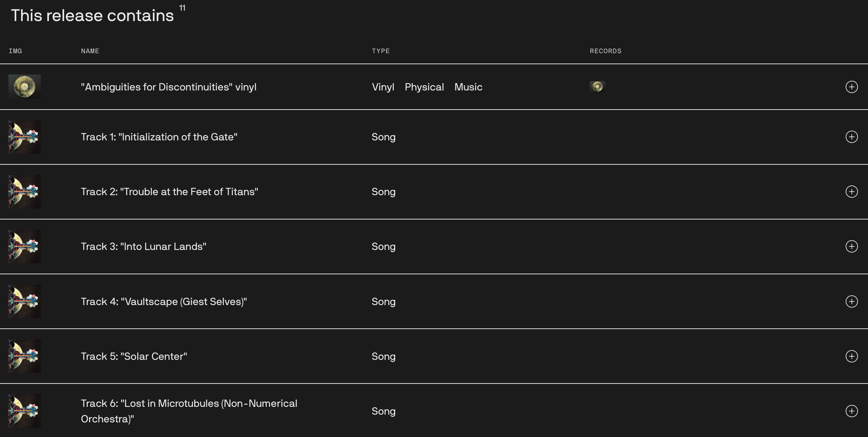Click plus icon beside "Into Lunar Lands"
This screenshot has height=437, width=868.
pos(851,246)
